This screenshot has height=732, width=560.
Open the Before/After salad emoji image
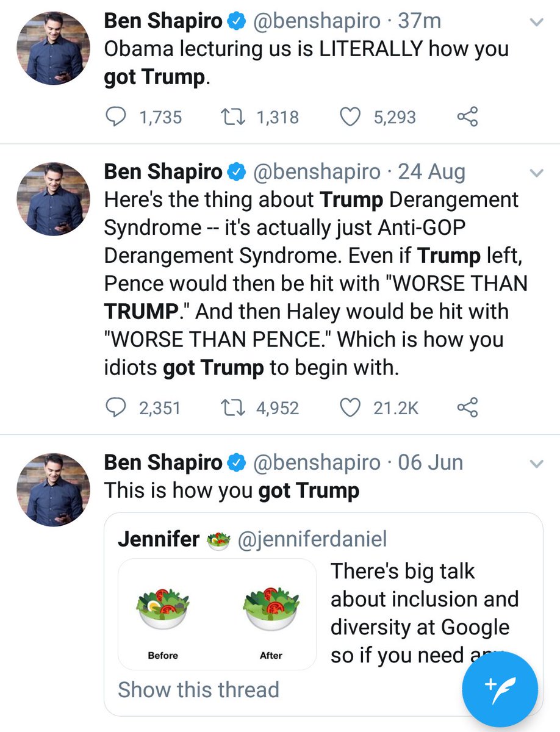217,614
